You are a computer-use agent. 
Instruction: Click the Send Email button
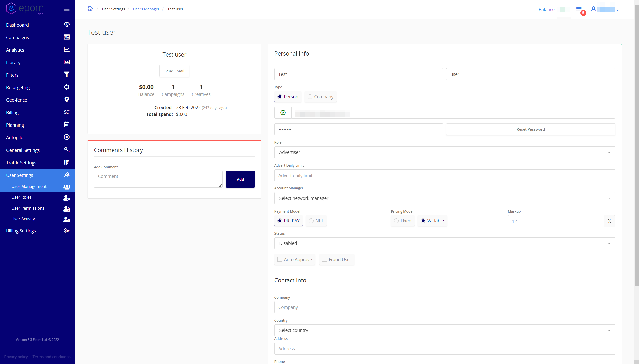[174, 71]
